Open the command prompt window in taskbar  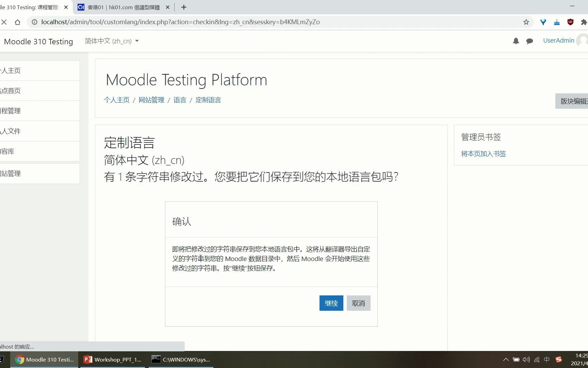pyautogui.click(x=181, y=359)
